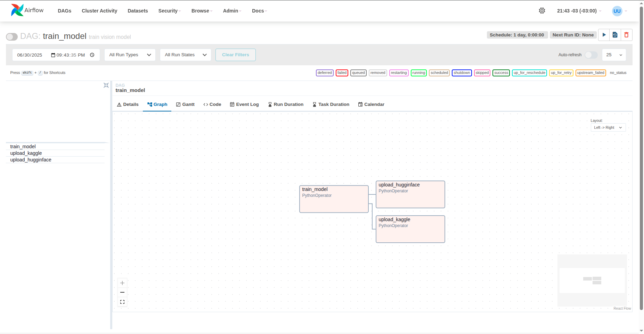Unpause the train_model DAG
Screen dimensions: 644x334
click(11, 36)
